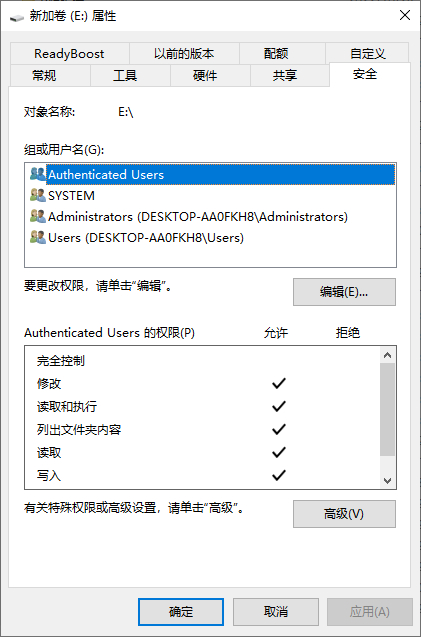The width and height of the screenshot is (421, 637).
Task: Click the Administrators group icon
Action: coord(38,216)
